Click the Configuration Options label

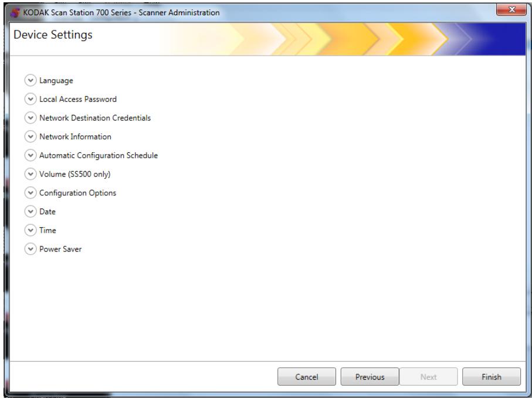(77, 193)
